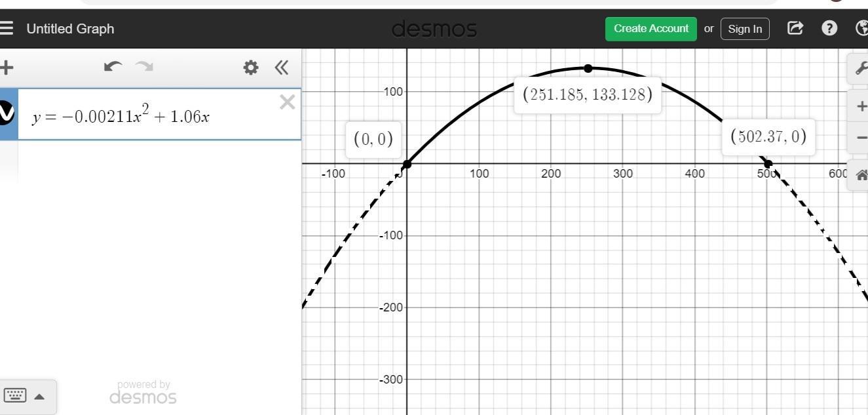Open the hamburger menu beside Untitled Graph
This screenshot has width=868, height=415.
[7, 28]
